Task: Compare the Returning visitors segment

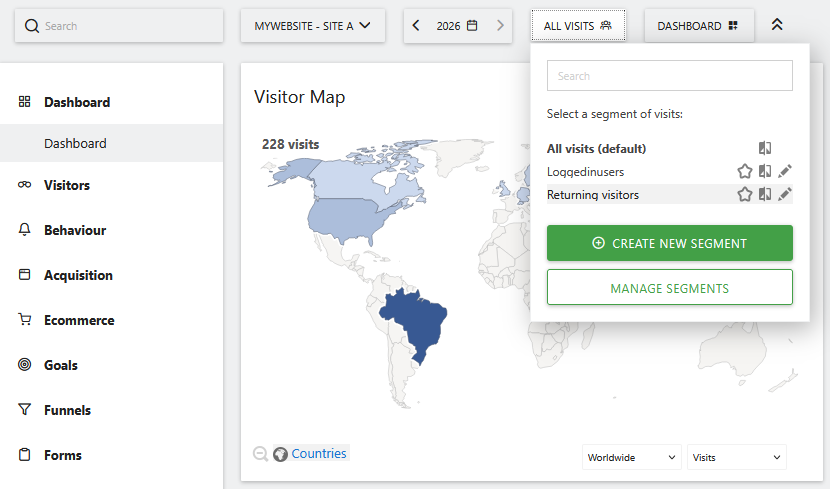Action: [765, 195]
